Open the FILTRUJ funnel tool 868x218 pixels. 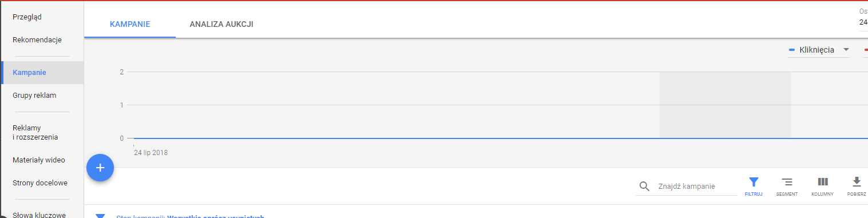pos(753,187)
